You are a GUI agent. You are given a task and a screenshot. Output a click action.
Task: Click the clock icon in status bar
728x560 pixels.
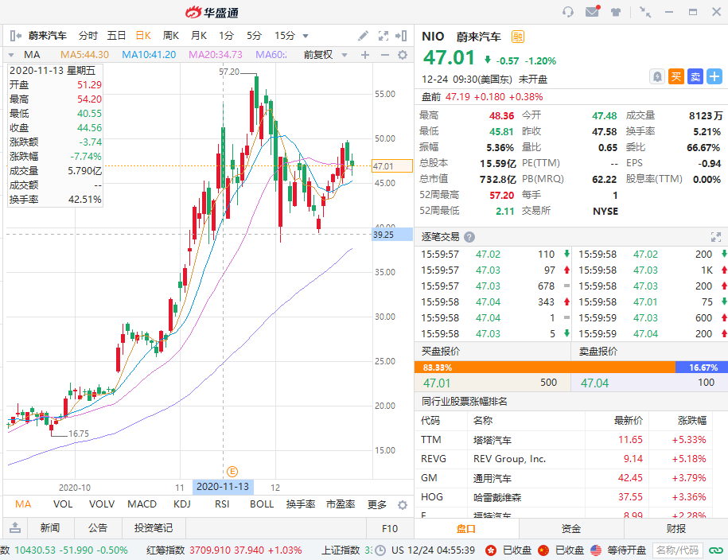(380, 550)
